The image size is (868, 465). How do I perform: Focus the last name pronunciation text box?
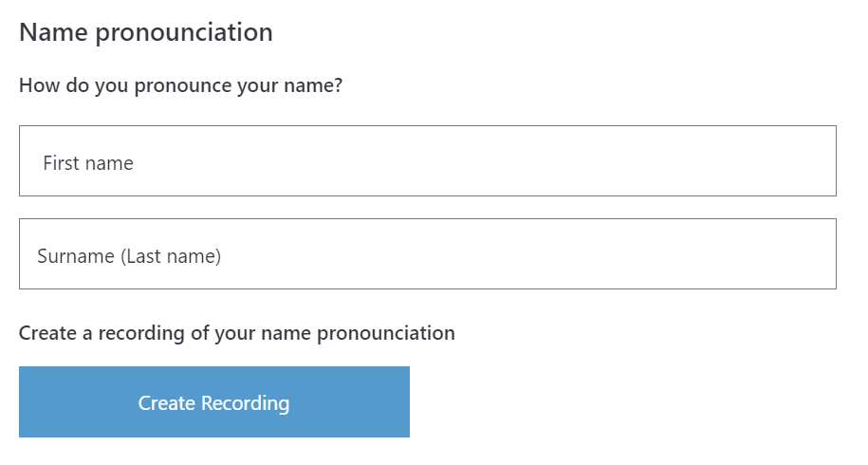click(x=427, y=254)
